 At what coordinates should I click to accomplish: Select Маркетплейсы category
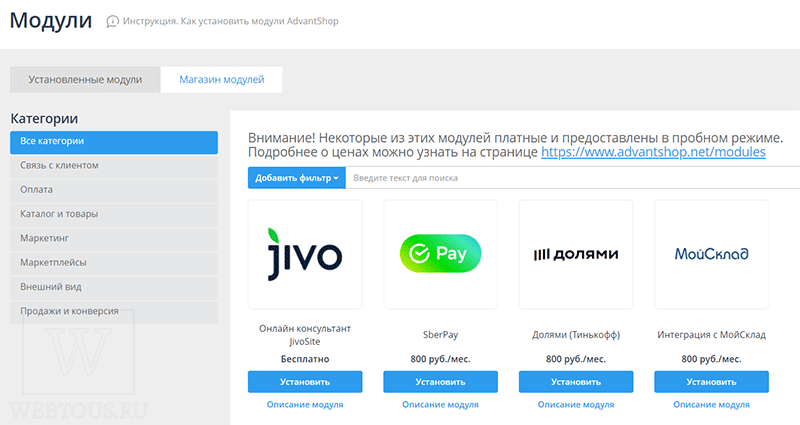(114, 263)
